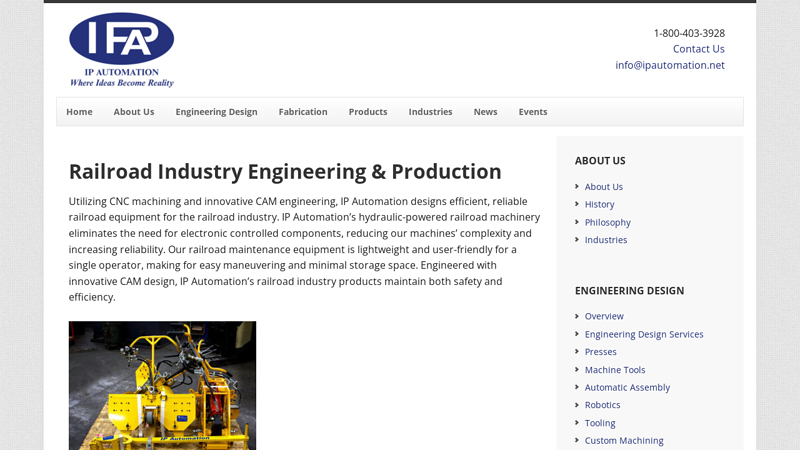
Task: Open the Tooling sidebar link
Action: 600,423
